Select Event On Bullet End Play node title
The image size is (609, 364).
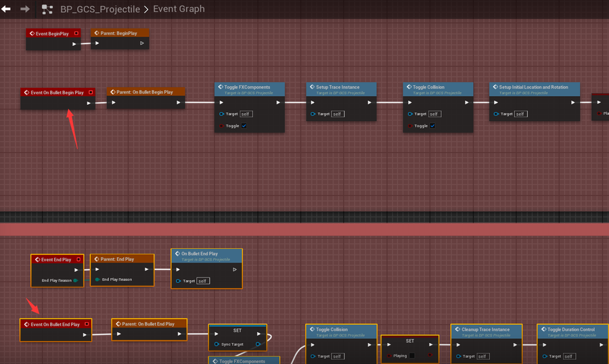55,324
